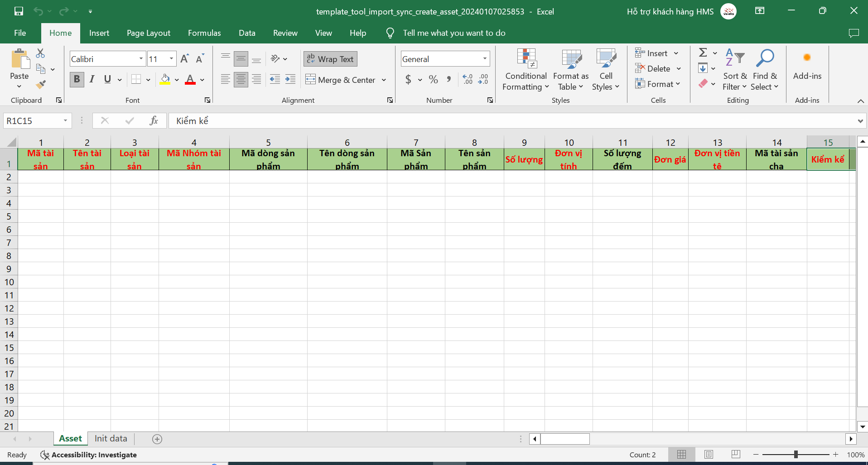Click the Increase Font Size icon

coord(184,59)
